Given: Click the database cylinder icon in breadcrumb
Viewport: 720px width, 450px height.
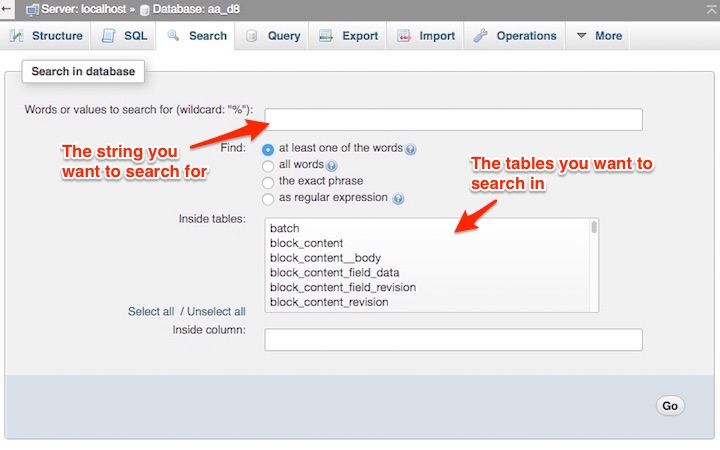Looking at the screenshot, I should (145, 10).
